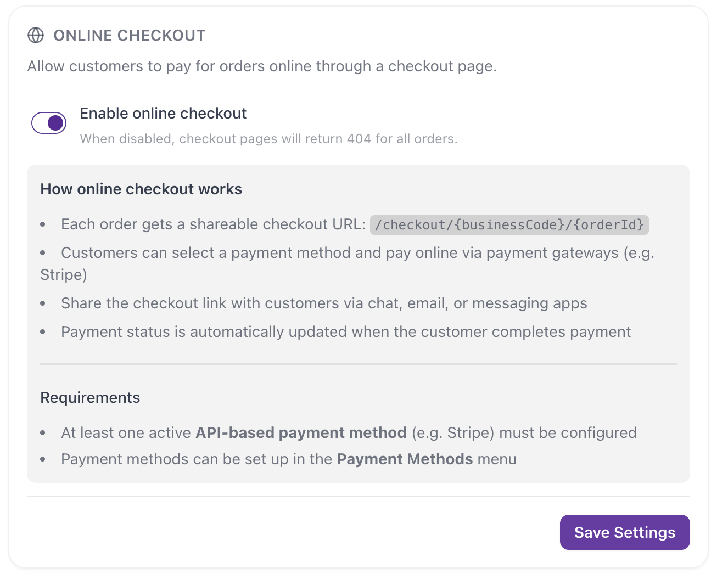
Task: Click the Payment methods can be set up bullet
Action: (x=289, y=459)
